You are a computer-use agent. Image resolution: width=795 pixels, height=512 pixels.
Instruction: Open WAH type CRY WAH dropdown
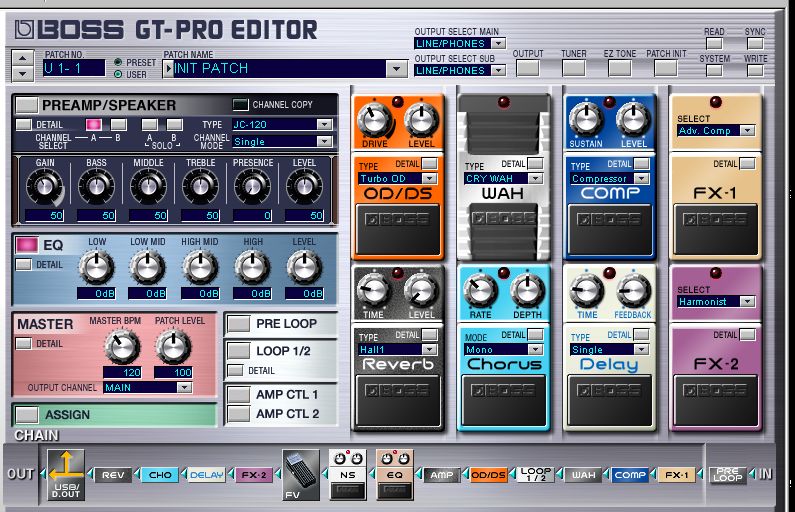click(535, 178)
